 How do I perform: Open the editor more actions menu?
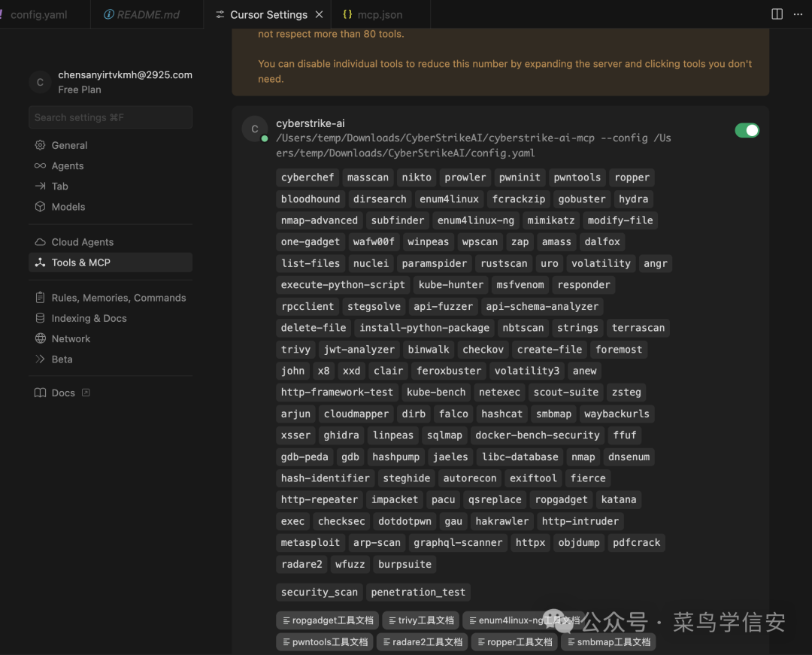(x=798, y=14)
